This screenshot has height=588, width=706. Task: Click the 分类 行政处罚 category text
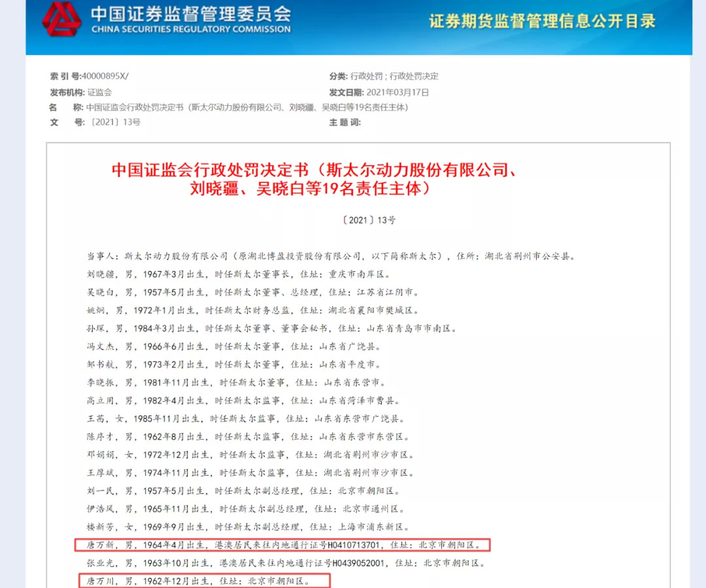point(384,76)
